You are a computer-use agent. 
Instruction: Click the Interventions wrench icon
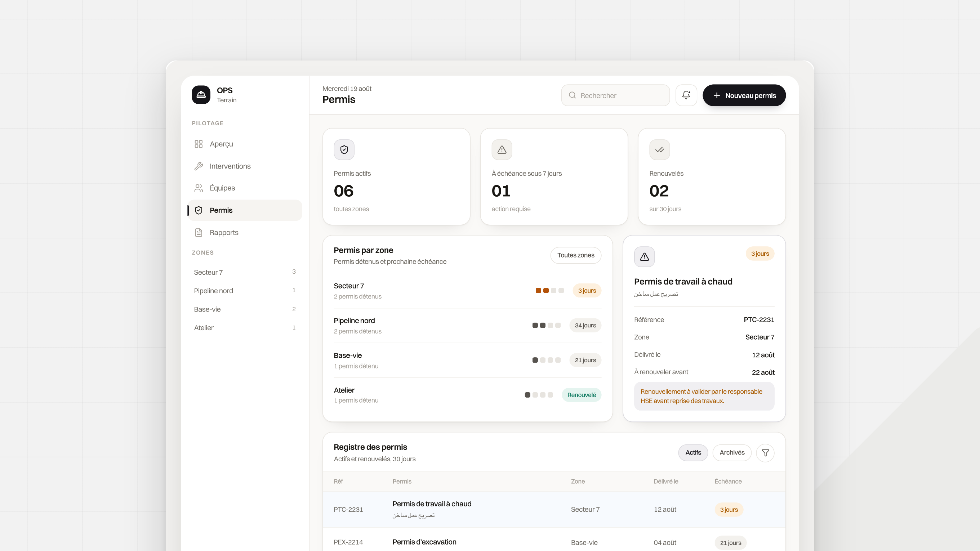(199, 166)
